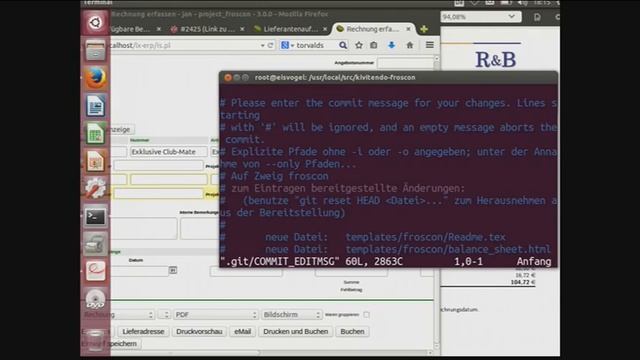
Task: Switch to the '#2425 (Link zu ...' tab
Action: pos(207,29)
